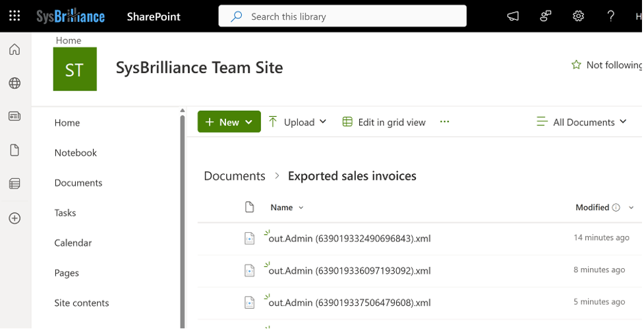Open the news icon in app bar
644x329 pixels.
[15, 116]
